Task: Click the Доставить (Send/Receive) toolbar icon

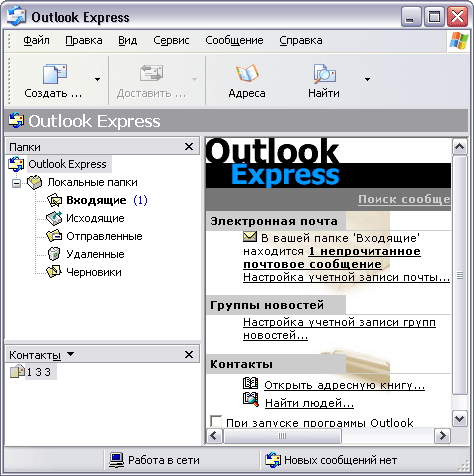Action: click(151, 73)
